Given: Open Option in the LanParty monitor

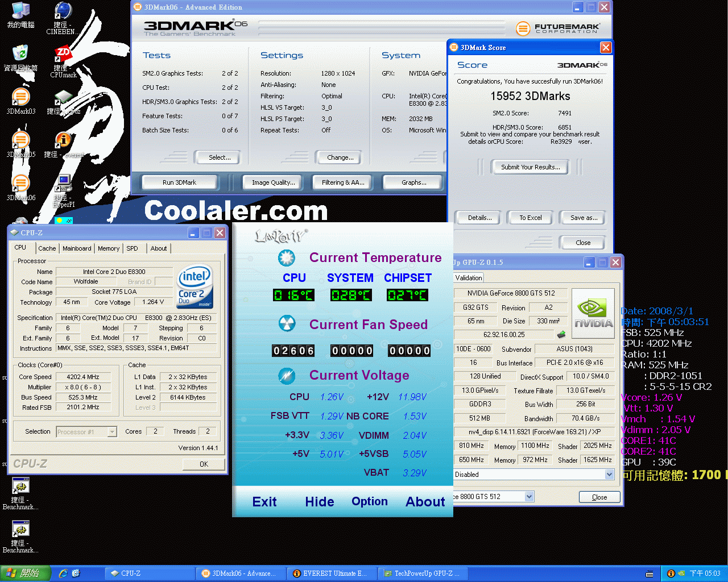Looking at the screenshot, I should click(370, 501).
